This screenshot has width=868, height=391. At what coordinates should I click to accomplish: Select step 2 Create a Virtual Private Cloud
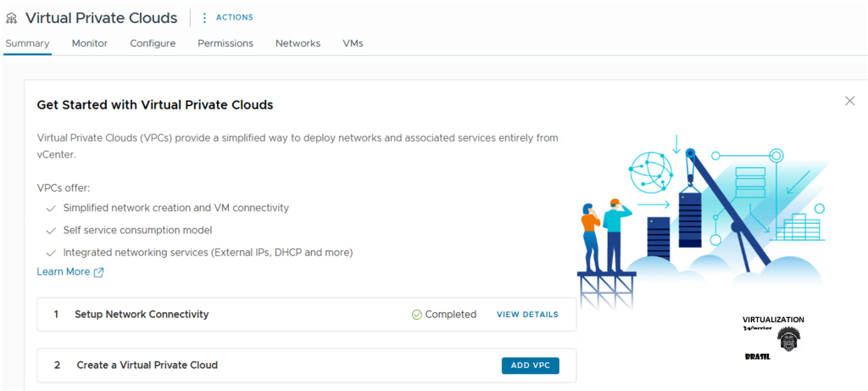(x=147, y=366)
